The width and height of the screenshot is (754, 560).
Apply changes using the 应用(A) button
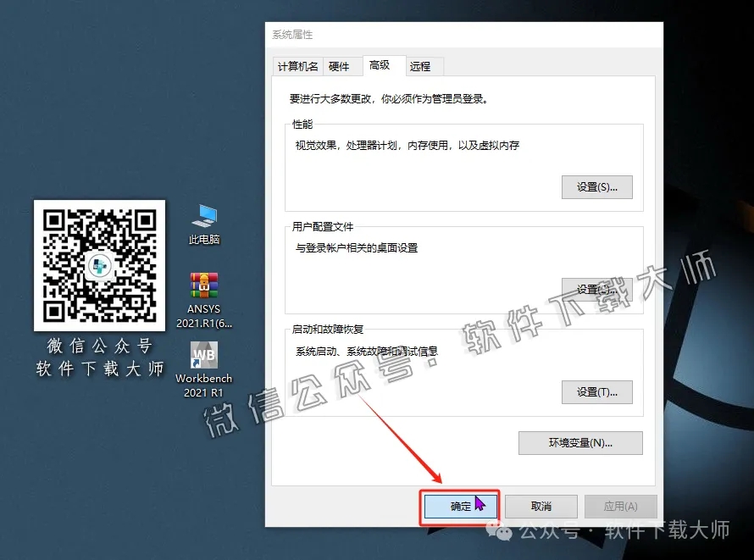(620, 505)
